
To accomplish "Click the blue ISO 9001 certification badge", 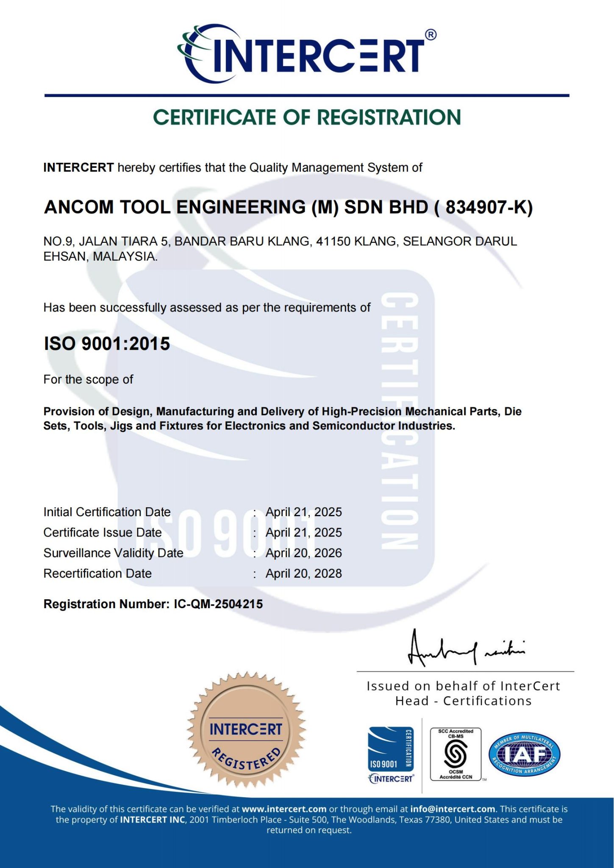I will point(391,749).
